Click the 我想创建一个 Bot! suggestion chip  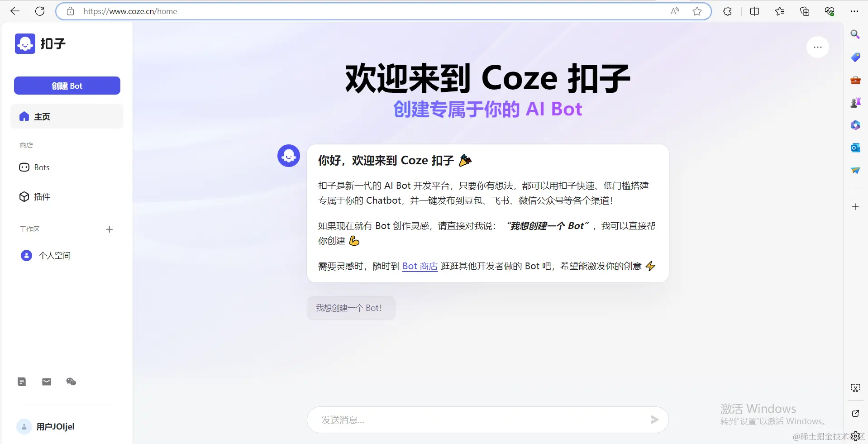[x=351, y=308]
